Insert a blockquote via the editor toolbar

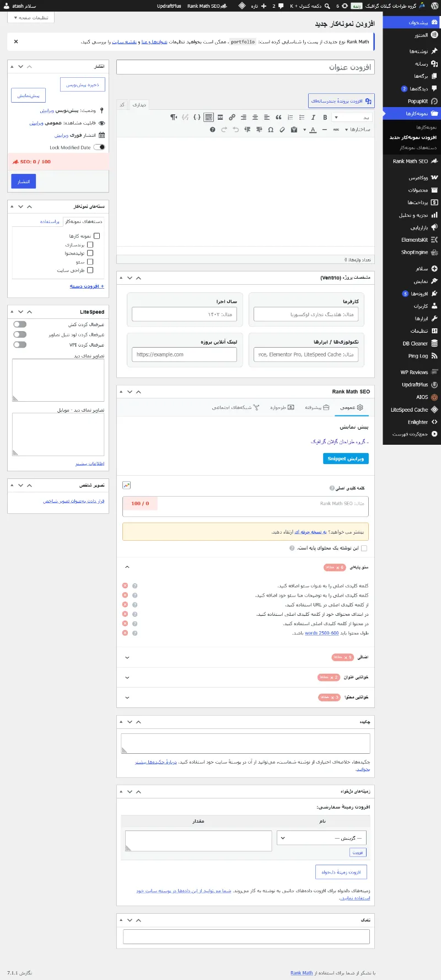point(278,117)
